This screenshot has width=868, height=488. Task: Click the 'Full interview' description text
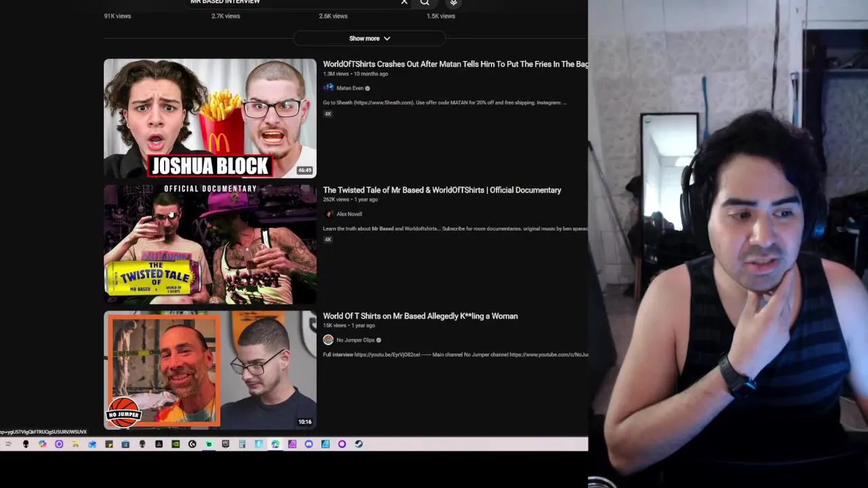pos(455,355)
